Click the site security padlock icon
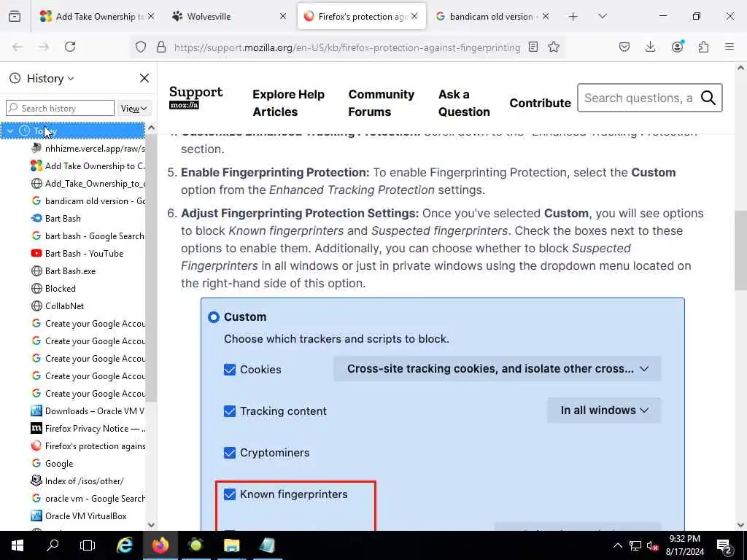The height and width of the screenshot is (560, 747). pos(161,47)
